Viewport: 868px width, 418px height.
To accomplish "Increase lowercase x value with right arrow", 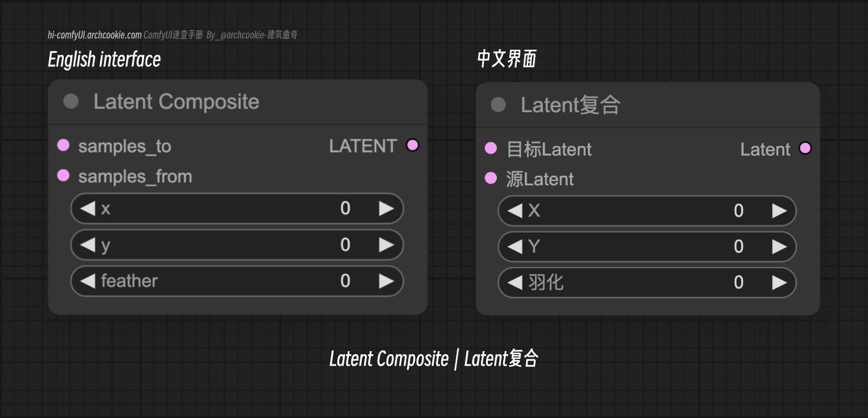I will (386, 208).
